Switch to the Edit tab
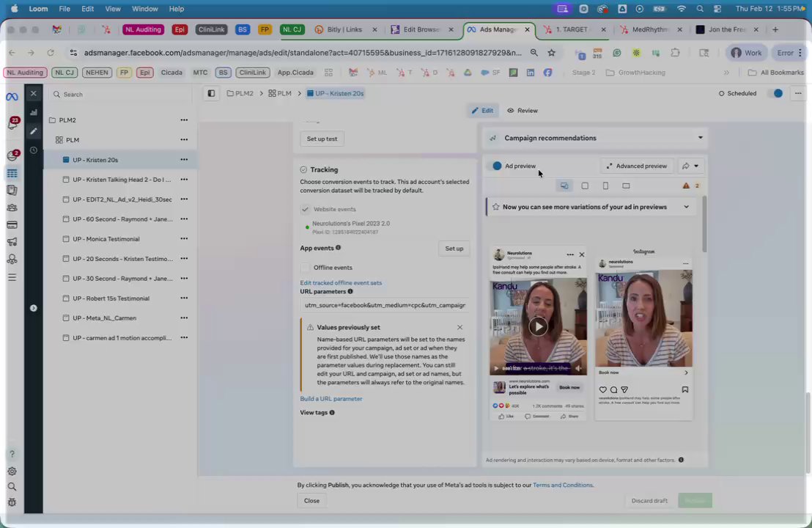 [483, 111]
